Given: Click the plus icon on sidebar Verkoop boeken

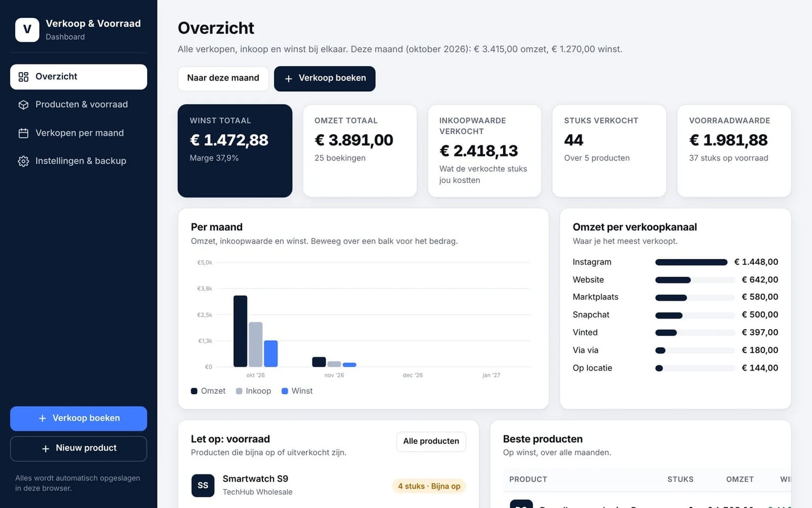Looking at the screenshot, I should 42,418.
